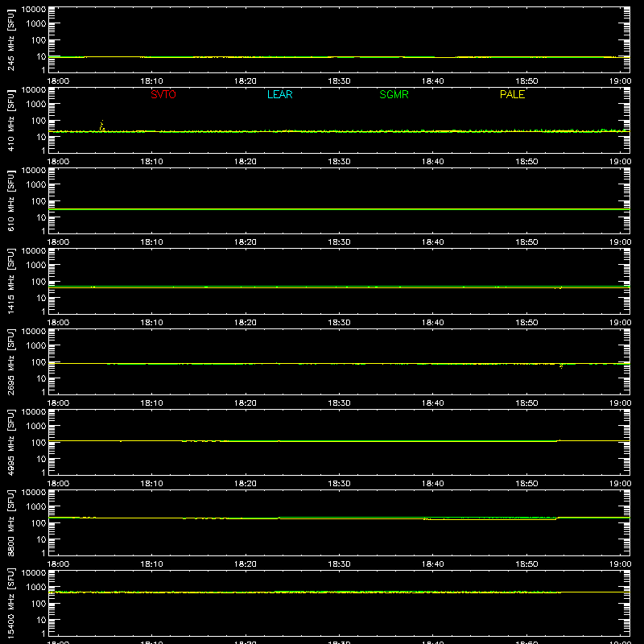Select the 15400 MHz [SFU] axis label
Screen dimensions: 644x644
click(10, 603)
